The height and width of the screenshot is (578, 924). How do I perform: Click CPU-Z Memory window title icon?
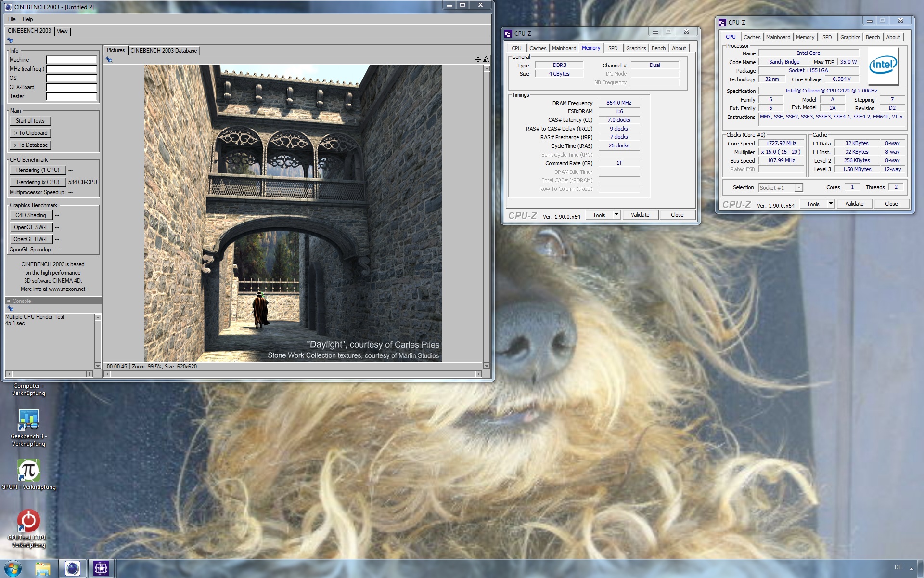[x=508, y=33]
